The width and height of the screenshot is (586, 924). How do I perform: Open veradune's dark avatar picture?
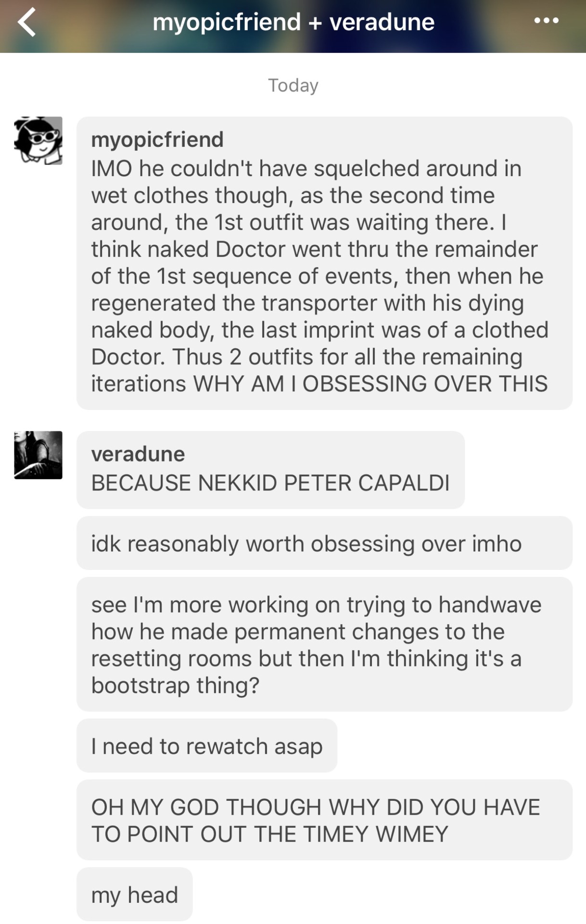[x=38, y=455]
